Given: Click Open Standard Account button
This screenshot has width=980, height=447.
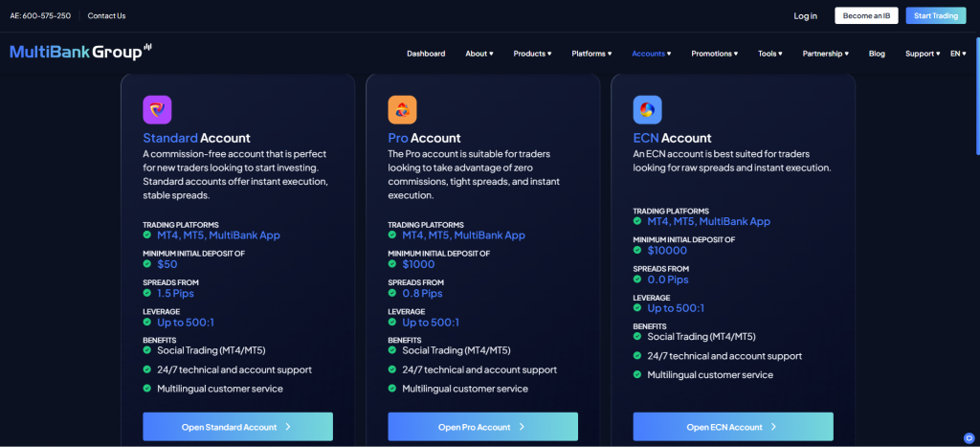Looking at the screenshot, I should tap(237, 427).
